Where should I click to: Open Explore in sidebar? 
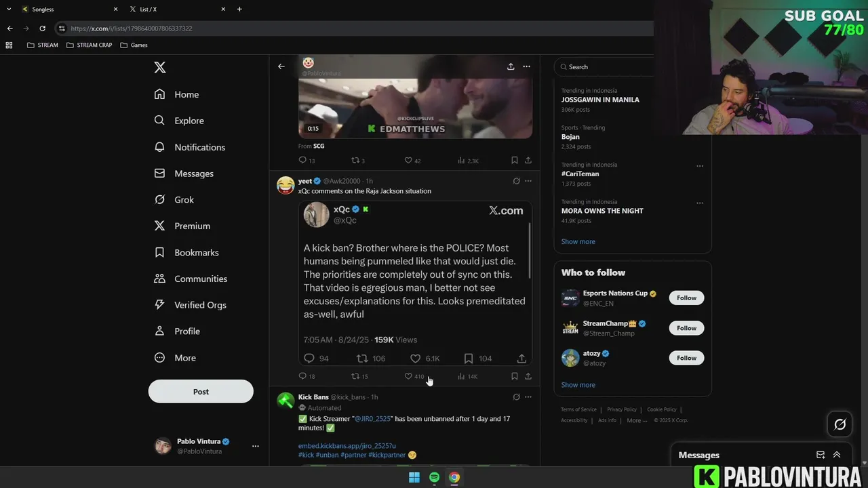point(179,121)
